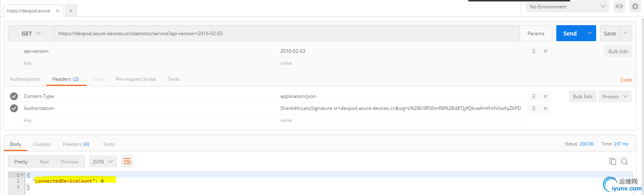This screenshot has height=195, width=644.
Task: Open the response Tests tab
Action: 108,144
